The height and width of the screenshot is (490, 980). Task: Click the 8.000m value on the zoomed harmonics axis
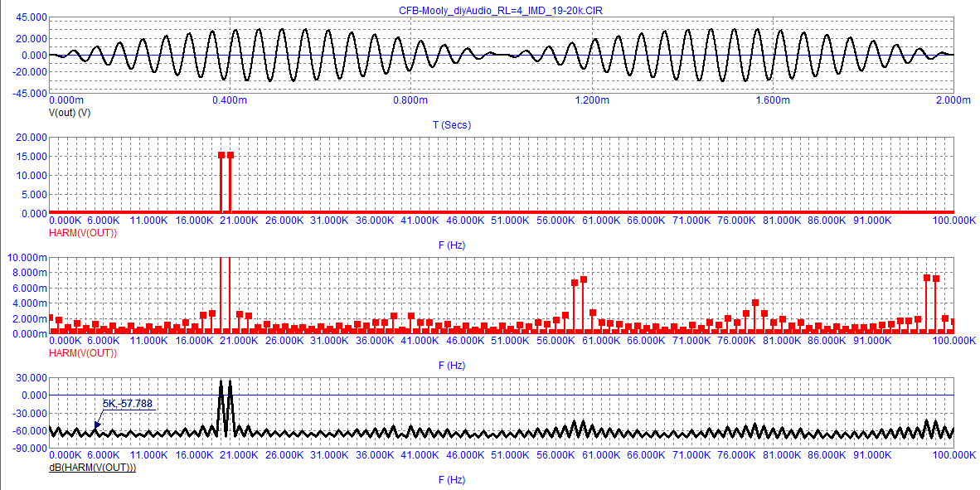point(29,273)
